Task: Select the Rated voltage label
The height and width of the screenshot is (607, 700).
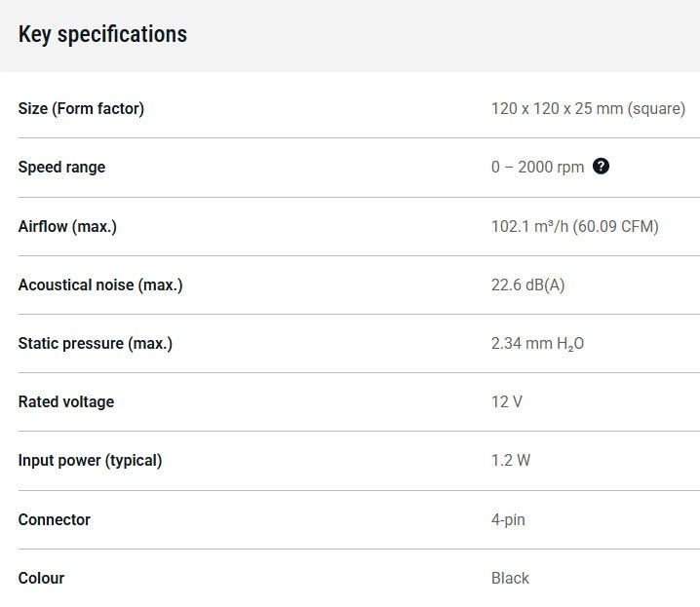Action: point(65,401)
